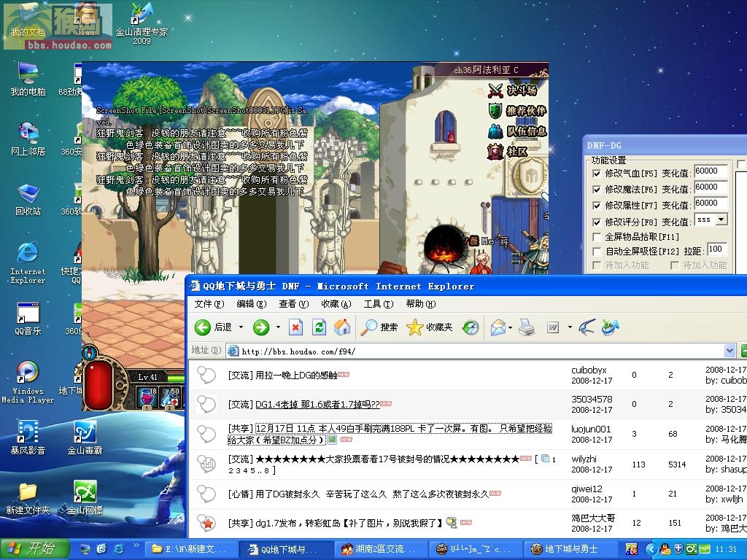This screenshot has width=747, height=560.
Task: Click the IE History icon
Action: [x=471, y=327]
